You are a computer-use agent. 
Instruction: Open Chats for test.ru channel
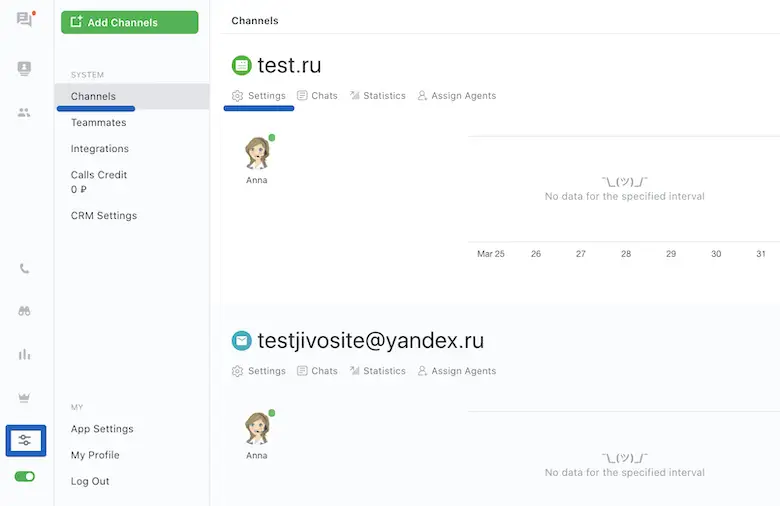318,96
